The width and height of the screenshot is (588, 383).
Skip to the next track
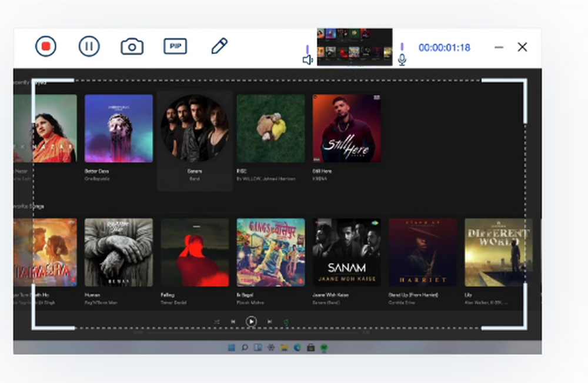[x=269, y=321]
